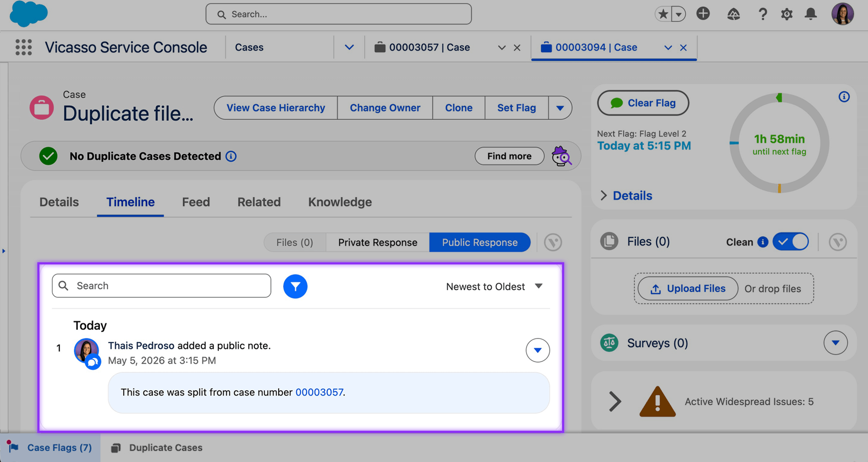Viewport: 868px width, 462px height.
Task: Click the Vicasso logo in Files panel
Action: pyautogui.click(x=838, y=242)
